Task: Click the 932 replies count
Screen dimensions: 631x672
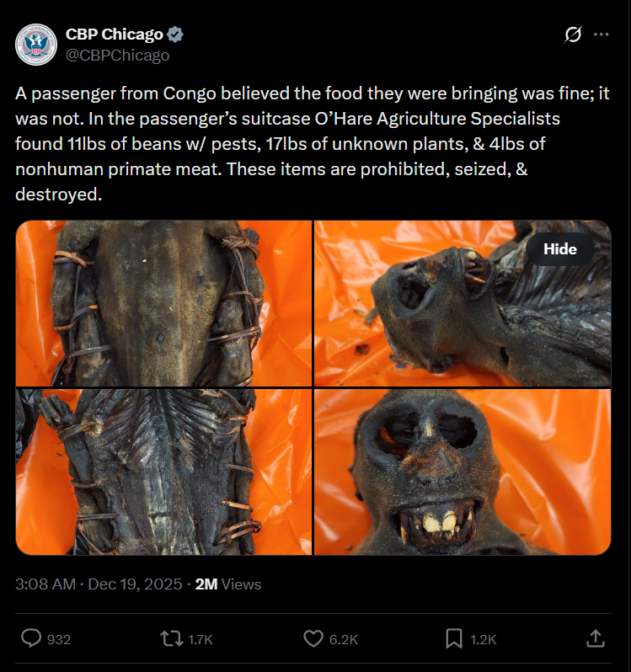Action: [x=59, y=639]
